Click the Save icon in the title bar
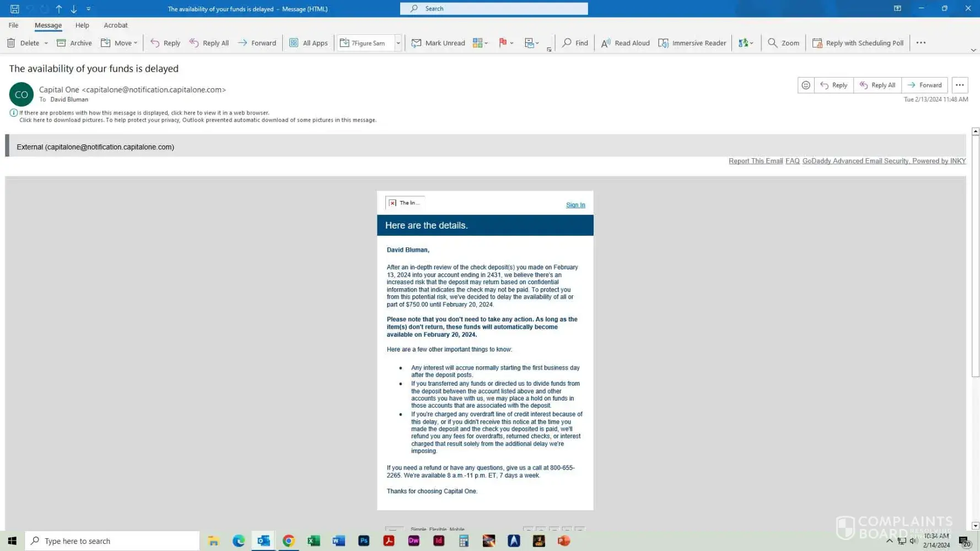 (x=15, y=9)
